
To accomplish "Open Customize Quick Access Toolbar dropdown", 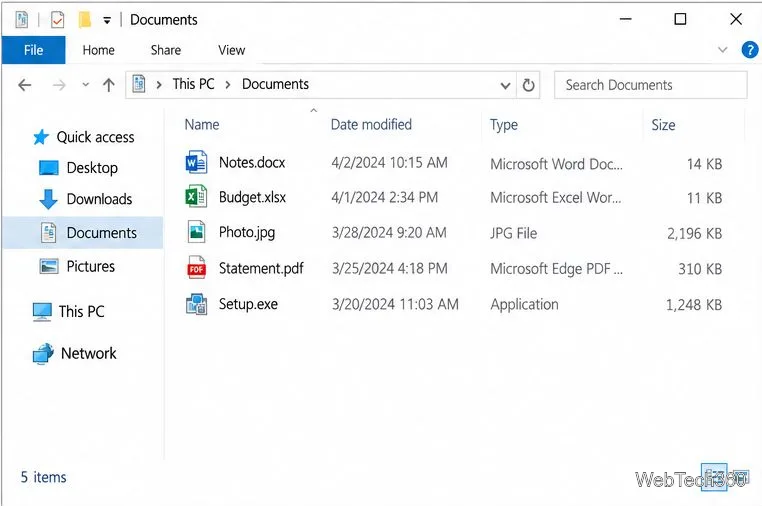I will point(107,20).
